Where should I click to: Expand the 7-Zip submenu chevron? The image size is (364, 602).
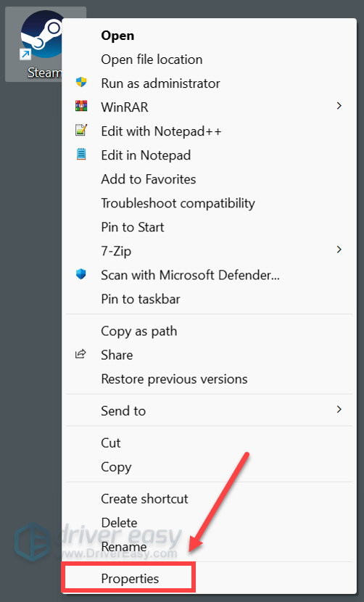pos(339,250)
